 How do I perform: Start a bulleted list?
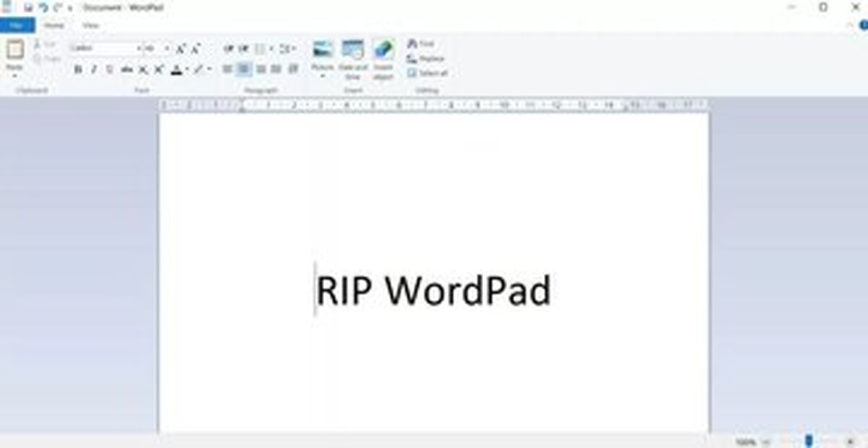pyautogui.click(x=260, y=48)
